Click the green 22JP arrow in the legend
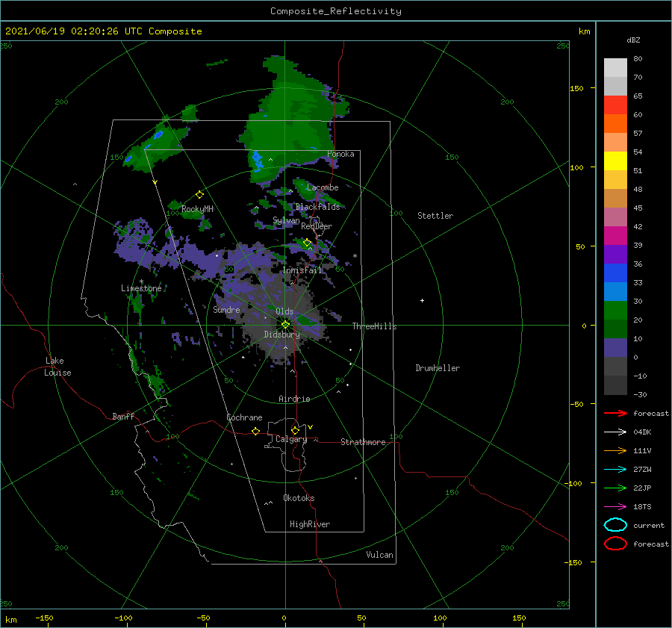Viewport: 672px width, 628px height. point(615,488)
